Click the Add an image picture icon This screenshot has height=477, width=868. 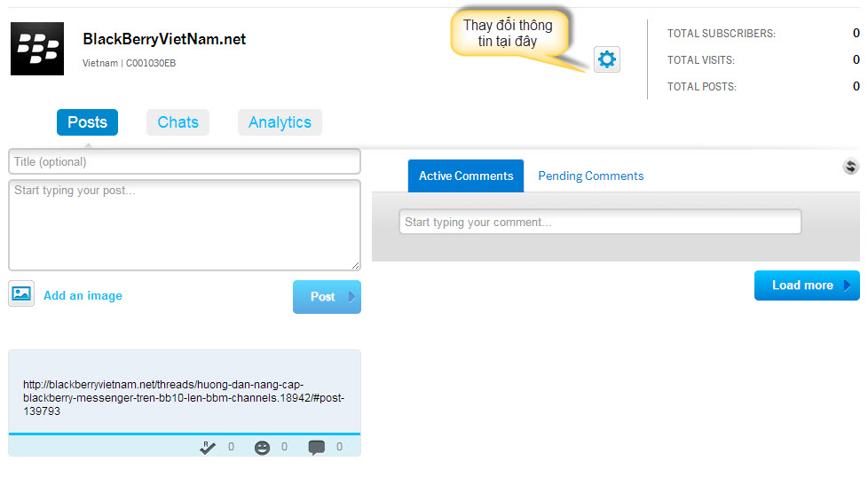(x=21, y=293)
